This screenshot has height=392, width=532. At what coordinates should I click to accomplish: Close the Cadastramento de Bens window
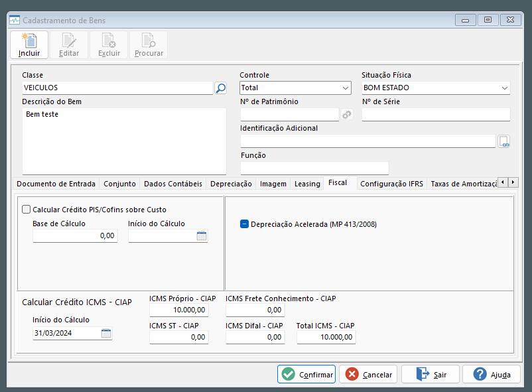(x=510, y=20)
